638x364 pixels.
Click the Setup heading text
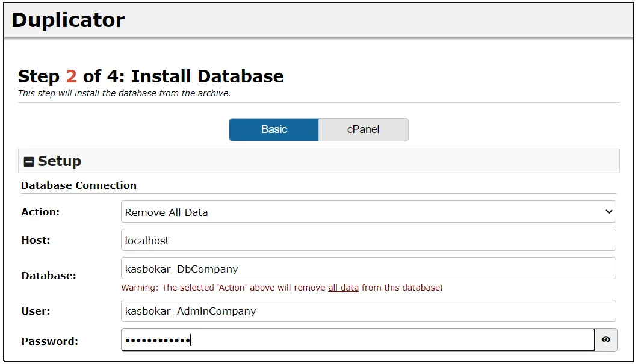60,161
